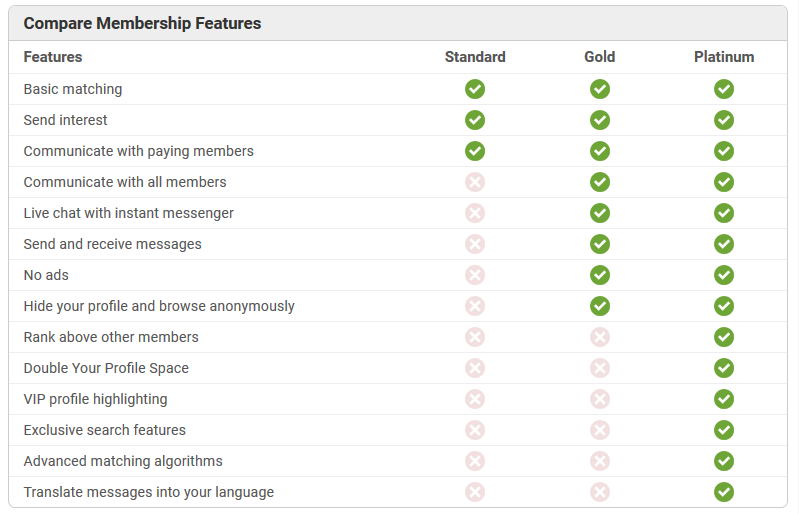
Task: Click the Features column header
Action: tap(53, 57)
